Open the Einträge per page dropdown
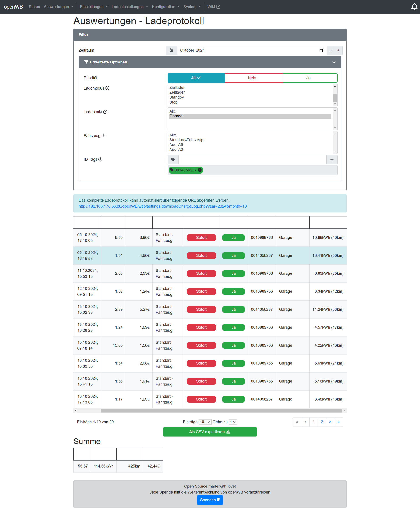The height and width of the screenshot is (519, 420). [x=205, y=422]
